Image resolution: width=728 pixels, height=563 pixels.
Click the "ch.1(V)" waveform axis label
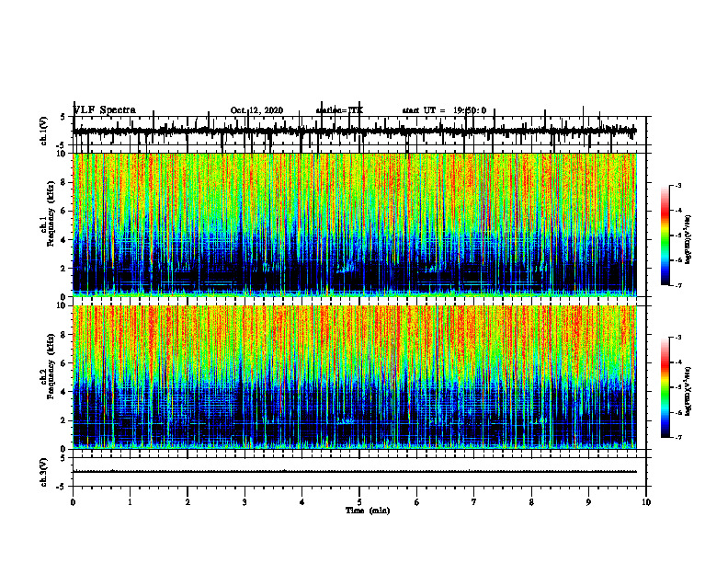coord(44,131)
